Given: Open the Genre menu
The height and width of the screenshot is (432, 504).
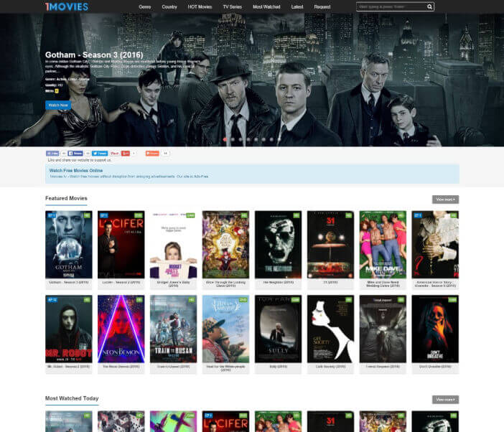Looking at the screenshot, I should tap(146, 6).
